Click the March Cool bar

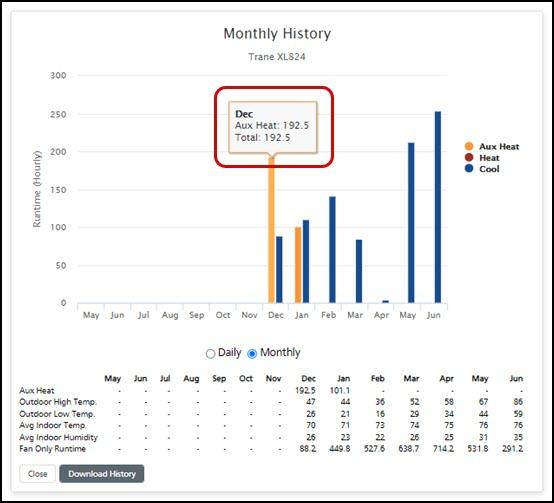pyautogui.click(x=359, y=271)
